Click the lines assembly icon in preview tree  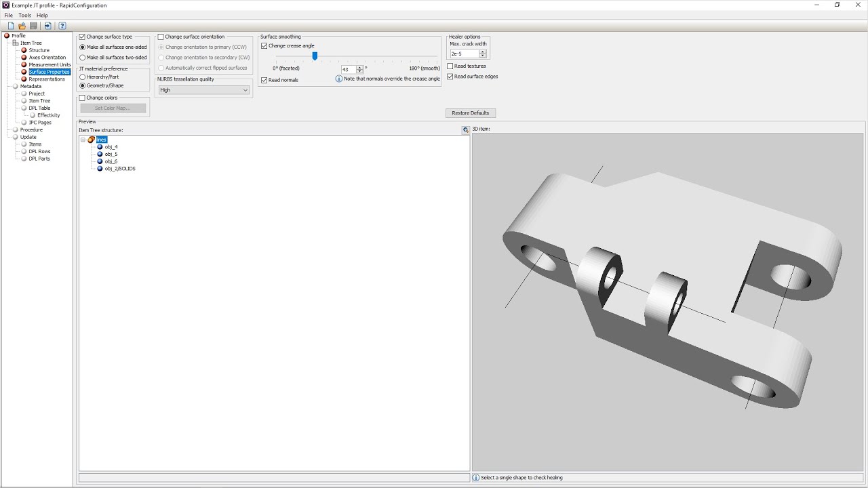click(92, 140)
